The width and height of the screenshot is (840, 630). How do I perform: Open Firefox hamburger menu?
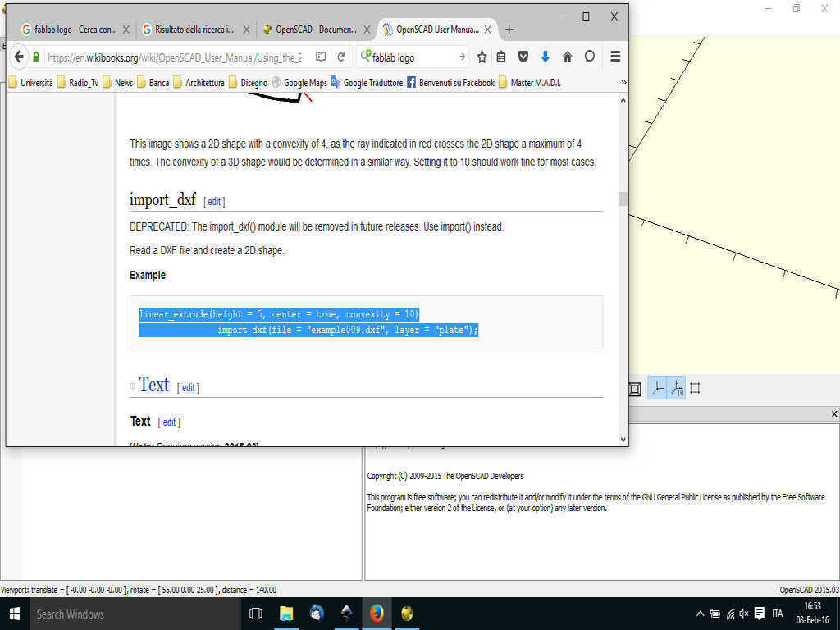(615, 57)
